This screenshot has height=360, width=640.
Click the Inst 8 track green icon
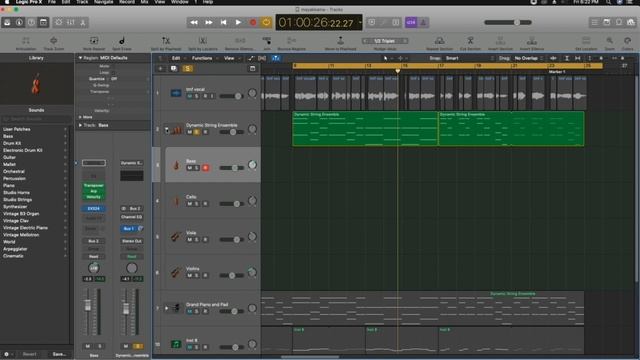176,344
